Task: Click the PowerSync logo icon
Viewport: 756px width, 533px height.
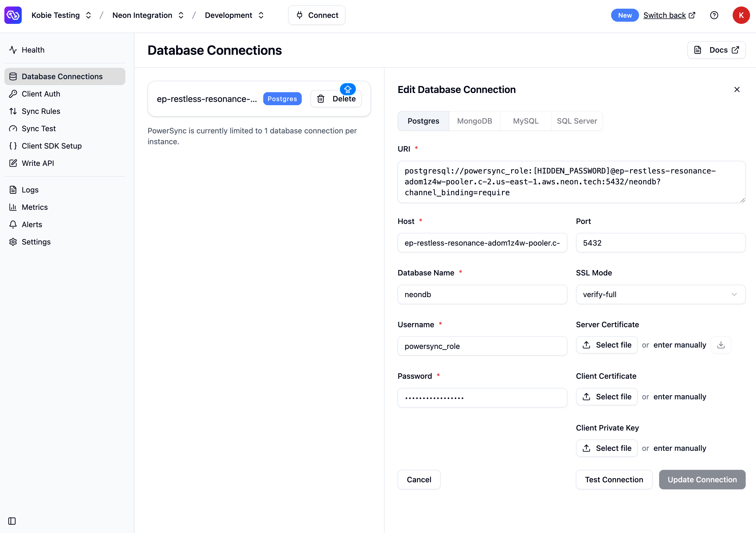Action: (13, 15)
